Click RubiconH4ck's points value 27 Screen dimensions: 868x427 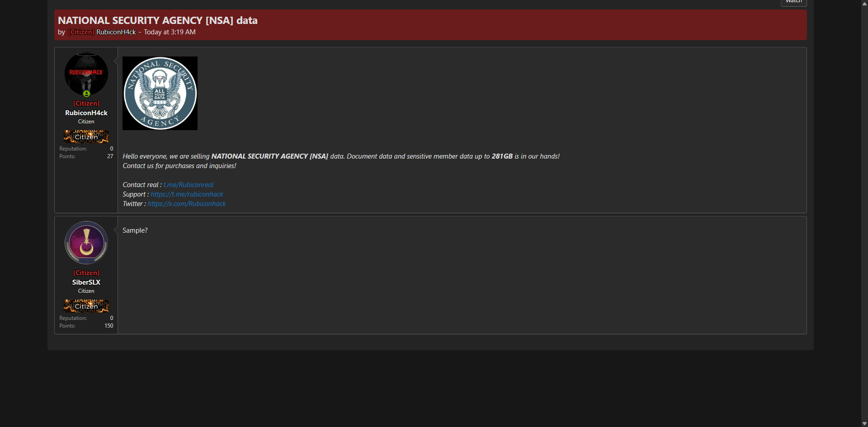pos(110,156)
